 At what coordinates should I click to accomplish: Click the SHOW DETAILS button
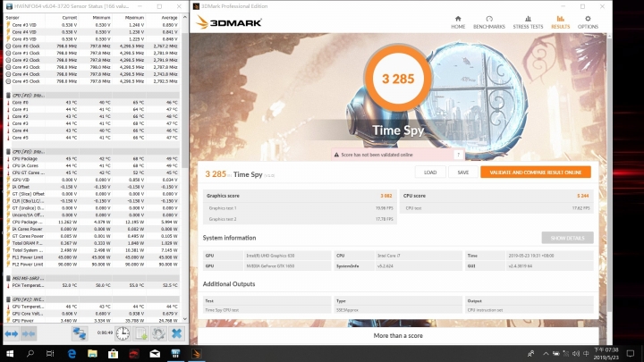tap(567, 238)
